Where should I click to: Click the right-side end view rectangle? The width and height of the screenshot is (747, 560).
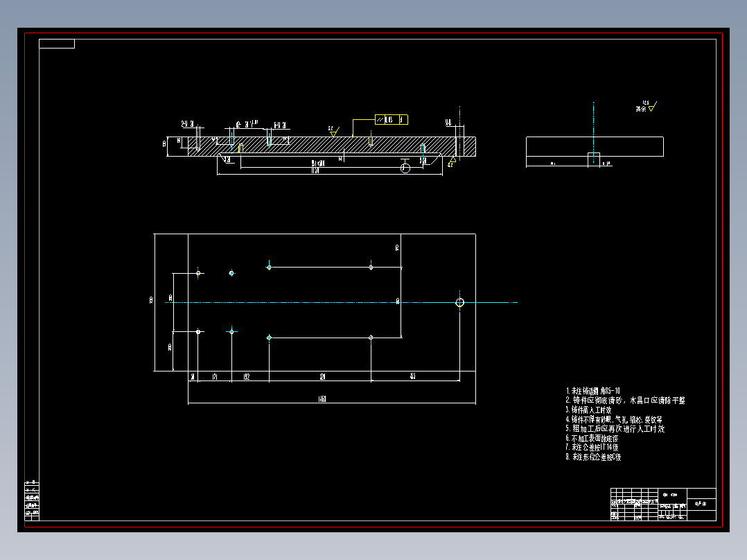(595, 147)
